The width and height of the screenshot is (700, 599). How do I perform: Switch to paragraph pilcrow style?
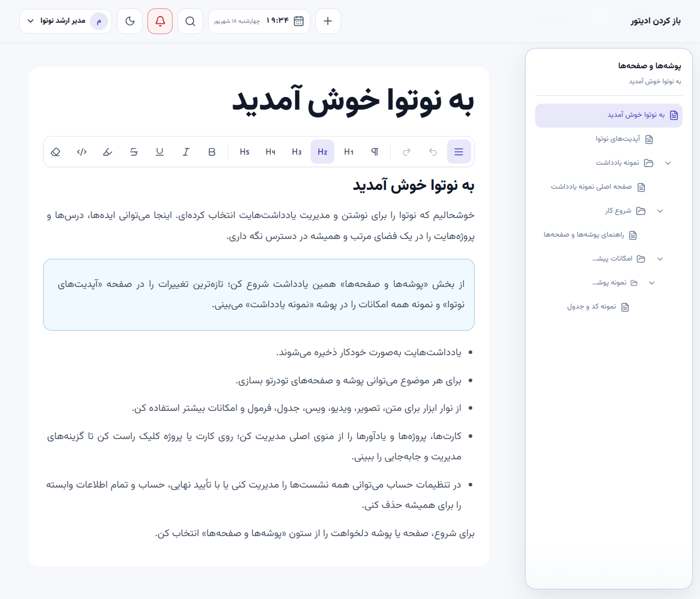375,152
